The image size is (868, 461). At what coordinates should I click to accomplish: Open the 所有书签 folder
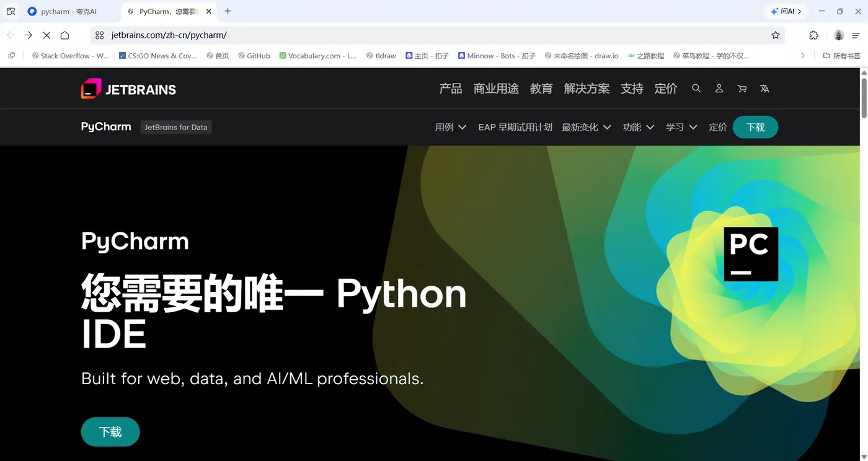point(841,56)
